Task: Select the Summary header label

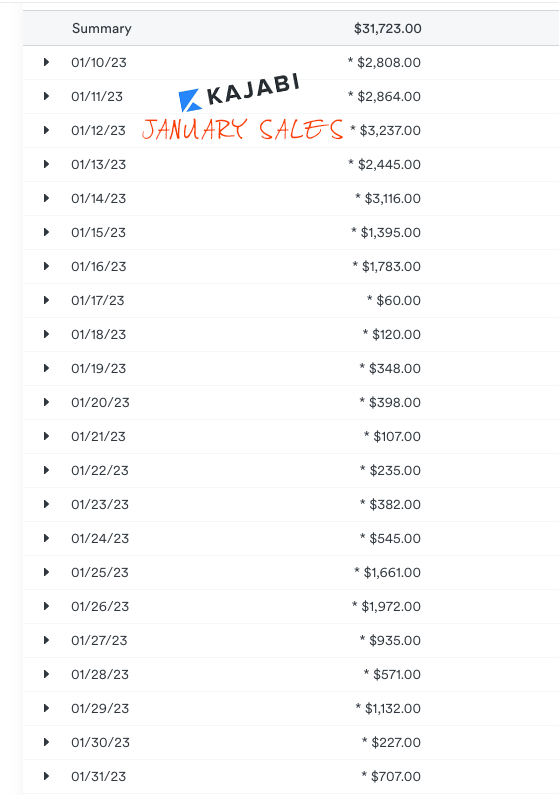Action: pos(101,28)
